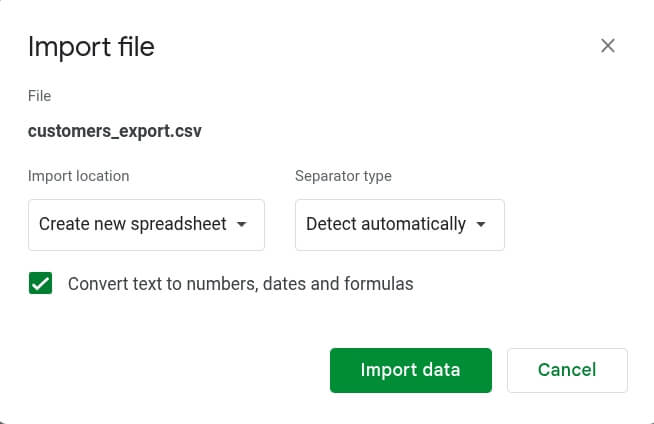
Task: Click the Import file dialog title
Action: click(x=91, y=47)
